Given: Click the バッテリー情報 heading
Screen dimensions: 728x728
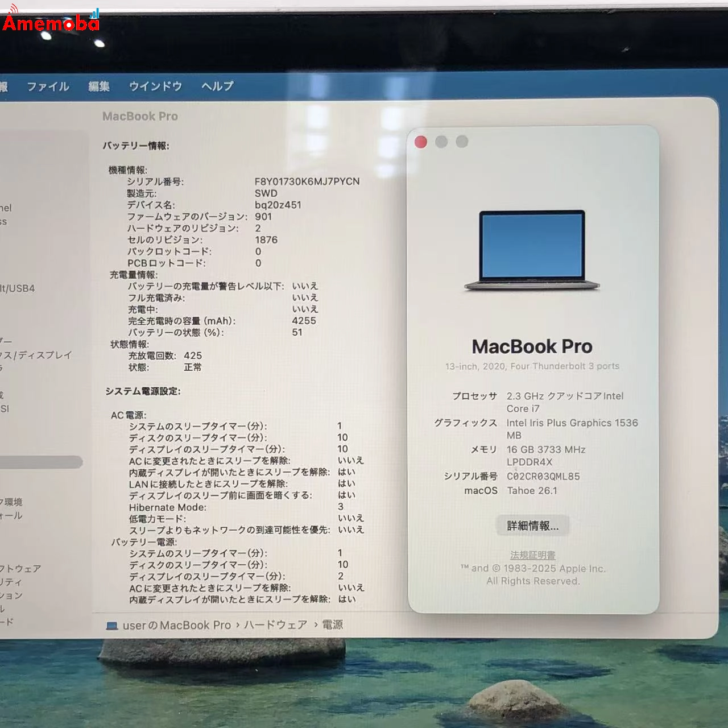Looking at the screenshot, I should coord(136,146).
